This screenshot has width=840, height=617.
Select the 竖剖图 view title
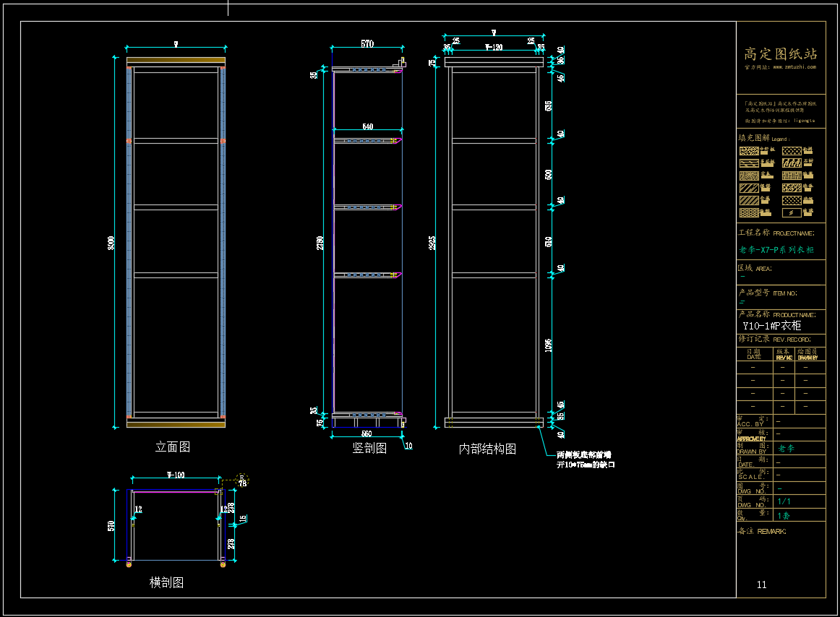pos(369,448)
